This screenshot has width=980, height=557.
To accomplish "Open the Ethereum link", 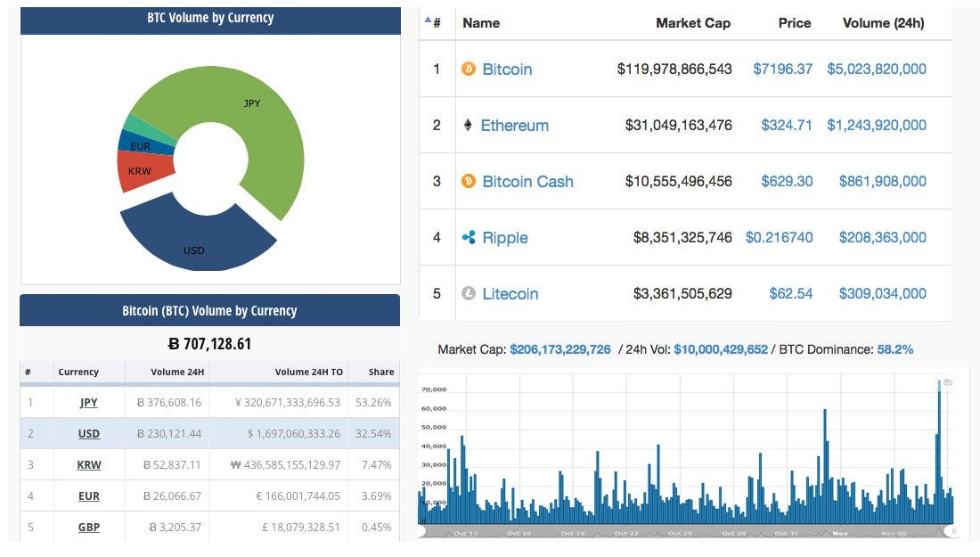I will click(x=514, y=125).
